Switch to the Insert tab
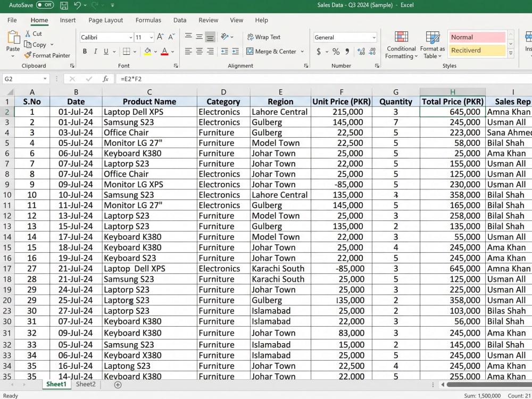The image size is (532, 399). [68, 20]
